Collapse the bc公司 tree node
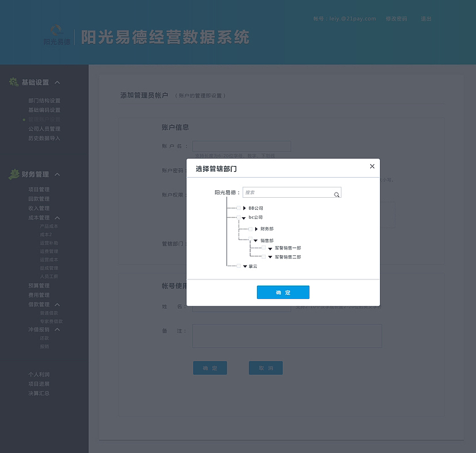The image size is (476, 453). (x=244, y=217)
